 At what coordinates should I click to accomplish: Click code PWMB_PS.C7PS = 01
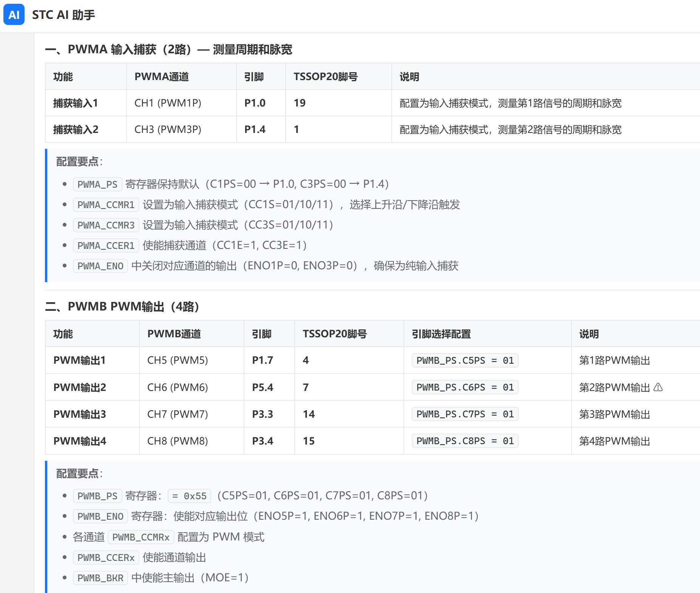pos(465,414)
